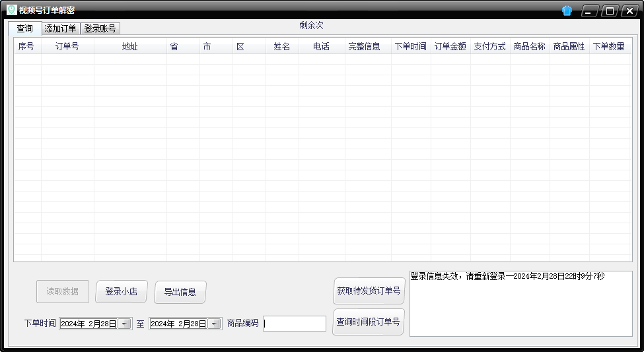Minimize the 视频号订单解密 window
This screenshot has height=352, width=644.
click(589, 11)
